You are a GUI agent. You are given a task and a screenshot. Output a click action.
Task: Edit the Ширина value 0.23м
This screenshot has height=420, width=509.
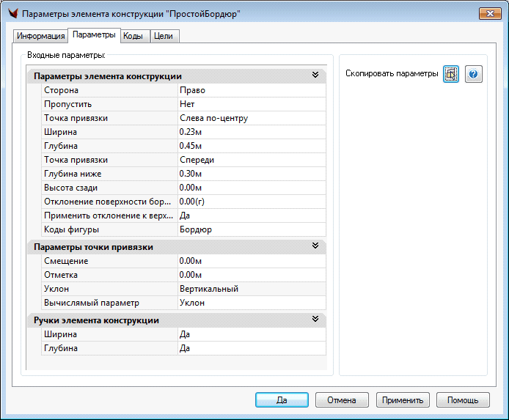(251, 132)
